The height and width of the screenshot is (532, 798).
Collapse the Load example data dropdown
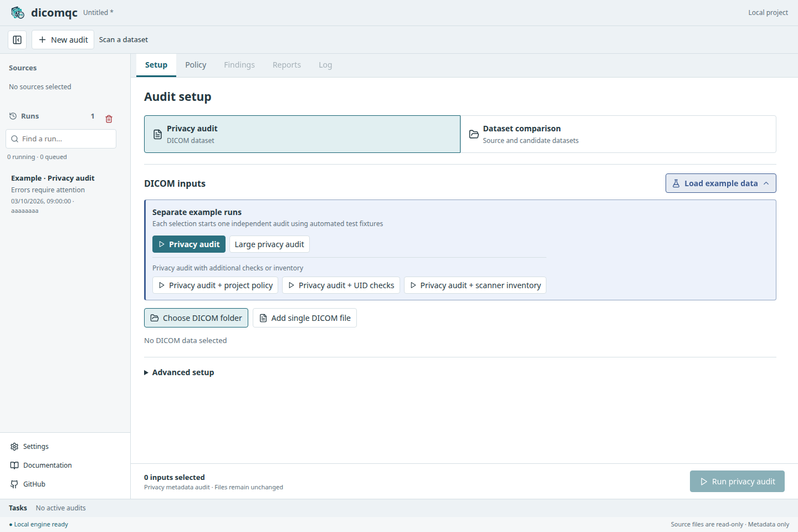(721, 183)
